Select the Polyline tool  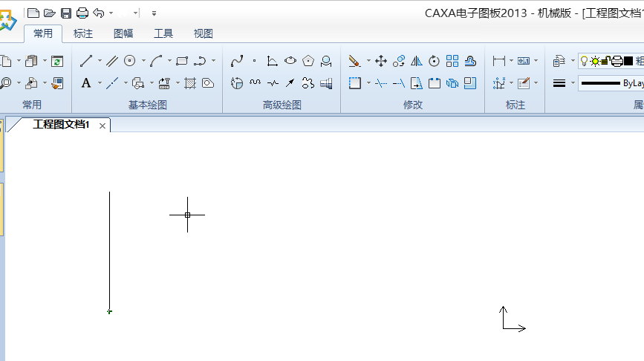coord(200,61)
